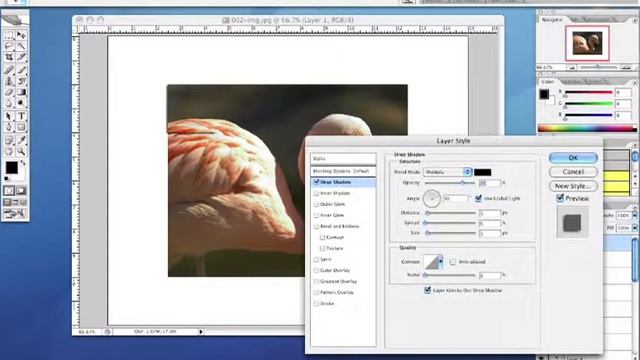Select the Clone Stamp tool
Image resolution: width=640 pixels, height=360 pixels.
(x=9, y=81)
